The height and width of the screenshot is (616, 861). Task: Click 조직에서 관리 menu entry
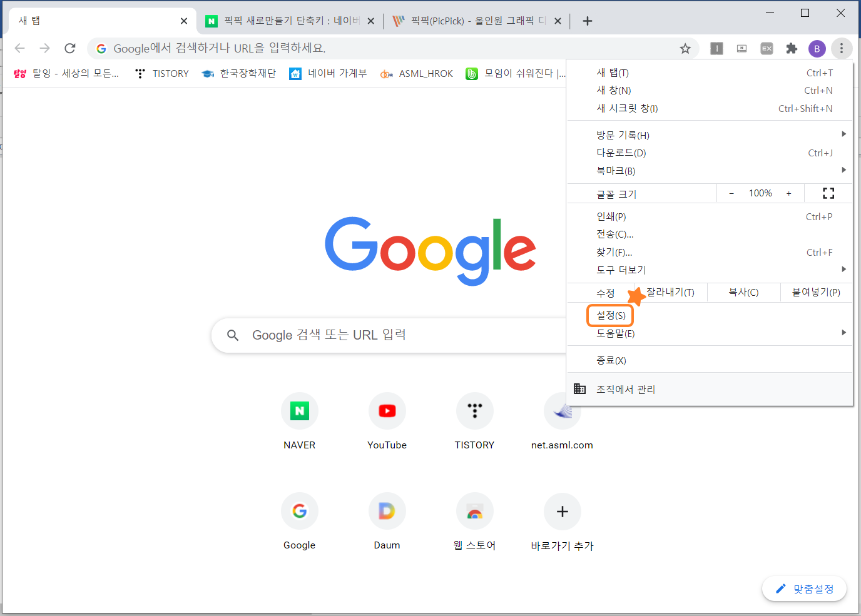(710, 389)
